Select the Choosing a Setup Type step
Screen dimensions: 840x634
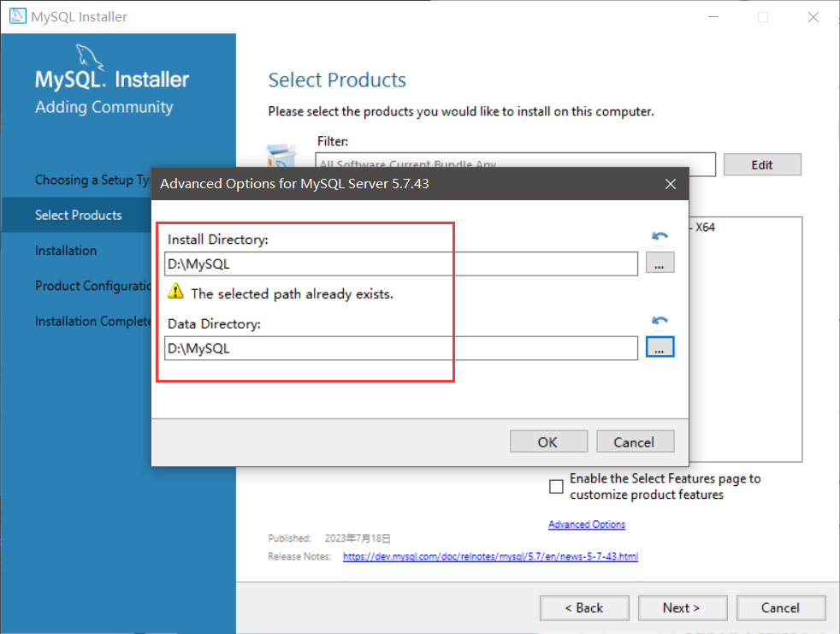[92, 180]
